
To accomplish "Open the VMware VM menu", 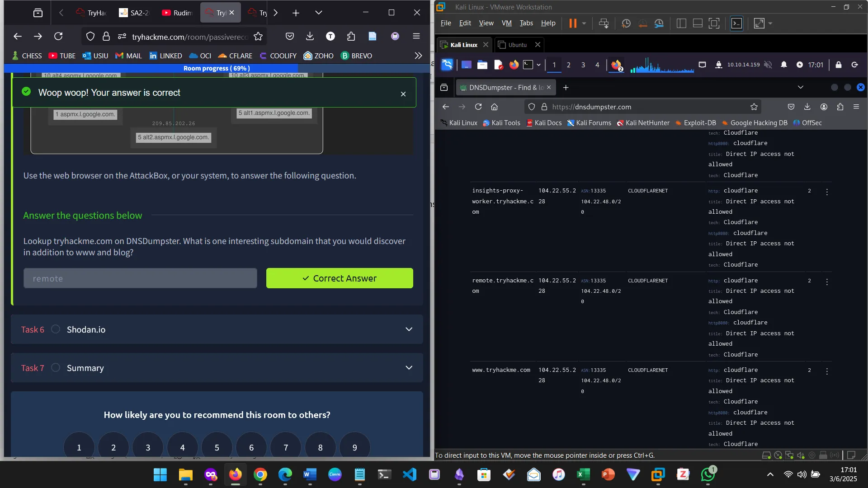I will [x=506, y=23].
